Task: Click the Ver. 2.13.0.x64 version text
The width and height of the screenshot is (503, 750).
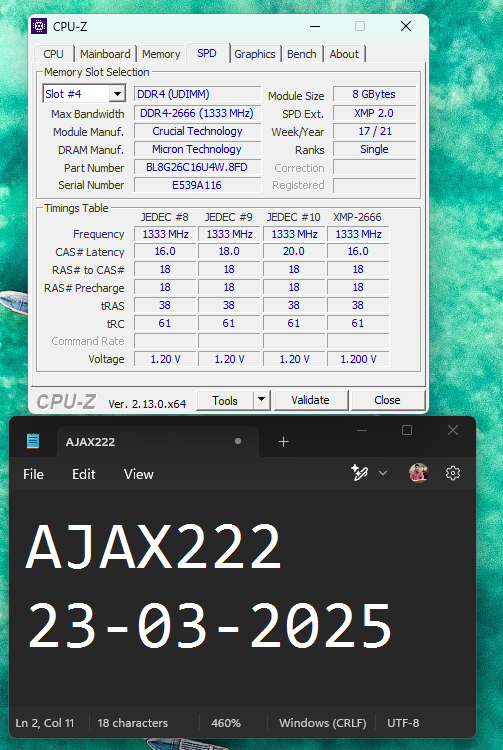Action: click(x=147, y=404)
